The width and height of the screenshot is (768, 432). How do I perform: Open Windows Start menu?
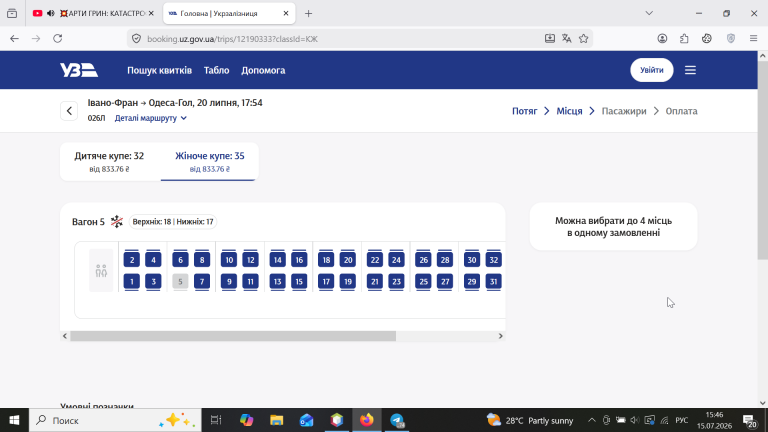[x=14, y=420]
